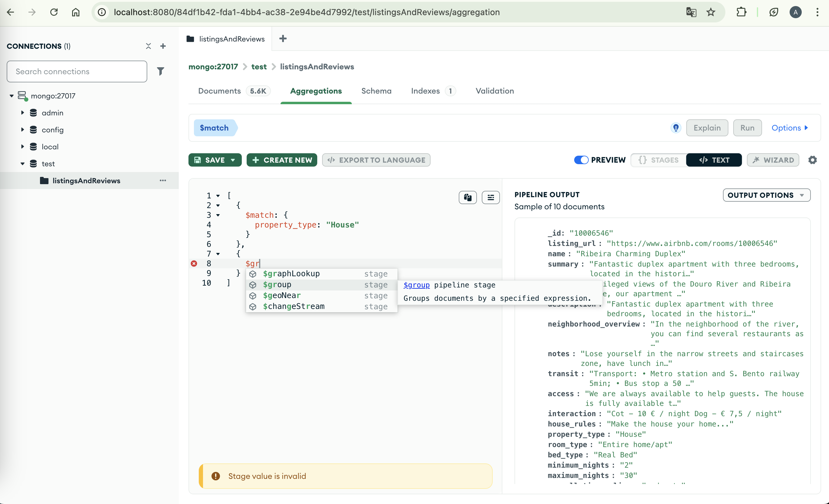Select $group from autocomplete list

point(277,285)
